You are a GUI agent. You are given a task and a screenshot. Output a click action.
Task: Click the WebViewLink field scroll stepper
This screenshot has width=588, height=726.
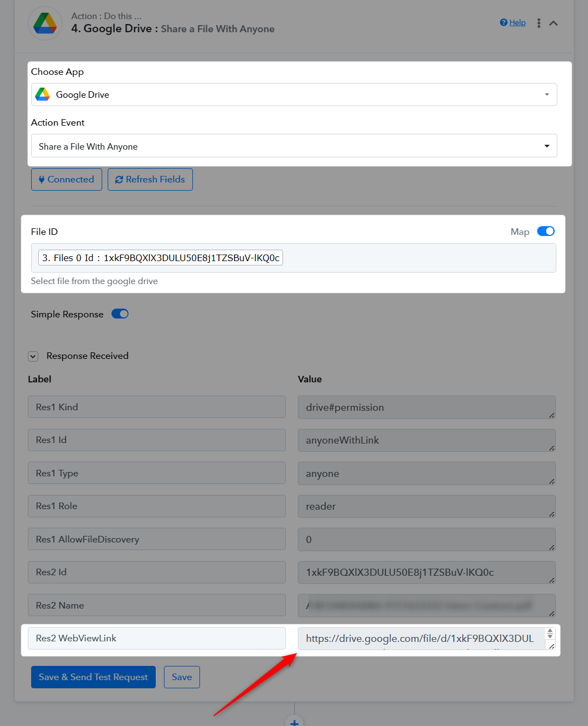pyautogui.click(x=550, y=633)
